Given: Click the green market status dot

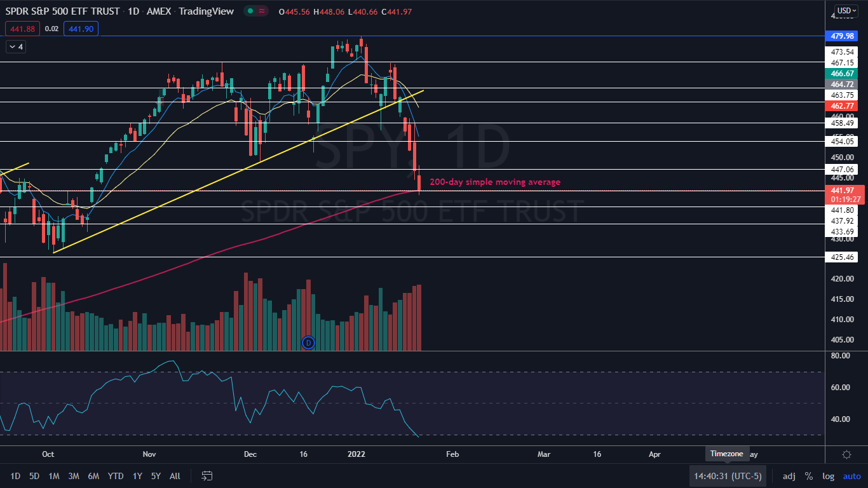Looking at the screenshot, I should 252,11.
